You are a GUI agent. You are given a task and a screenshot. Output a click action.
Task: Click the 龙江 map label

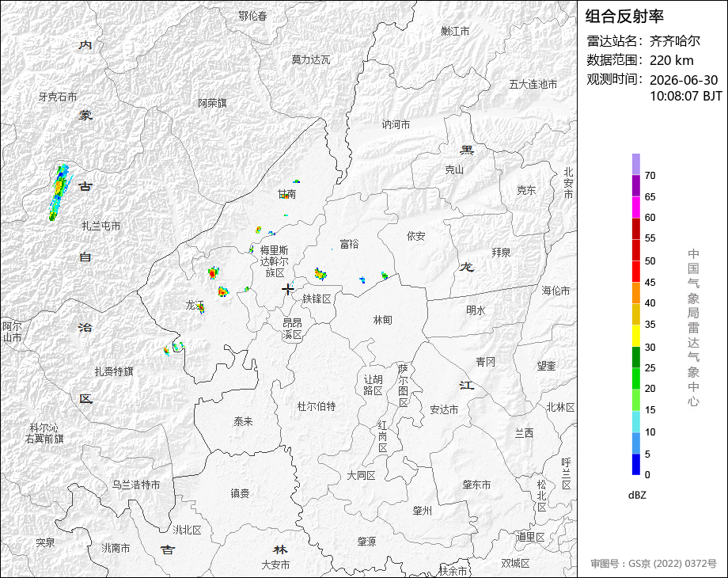click(194, 306)
